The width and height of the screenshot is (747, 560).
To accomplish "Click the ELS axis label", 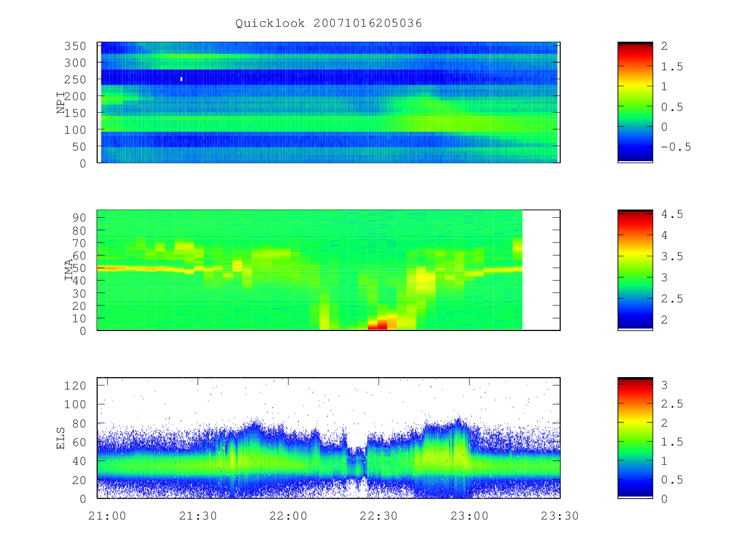I will 61,438.
